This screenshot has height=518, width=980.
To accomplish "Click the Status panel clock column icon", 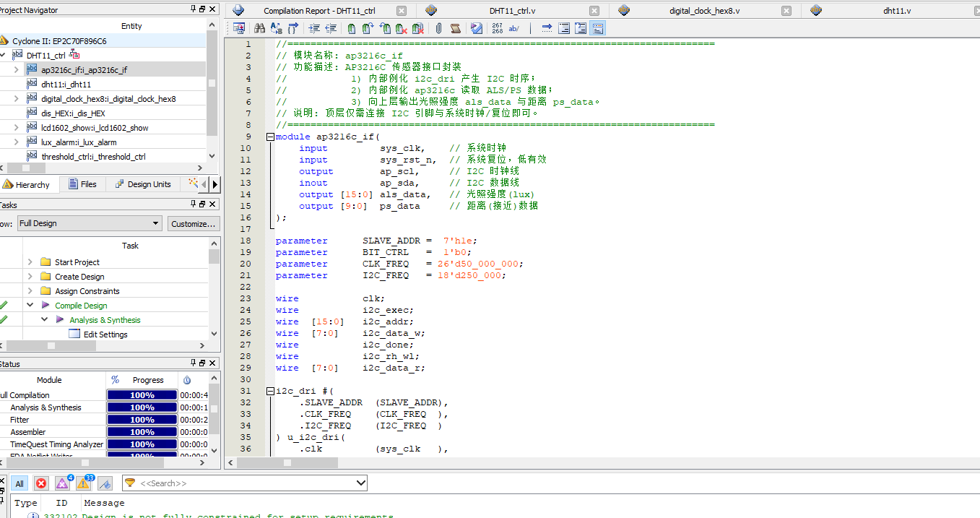I will click(187, 380).
